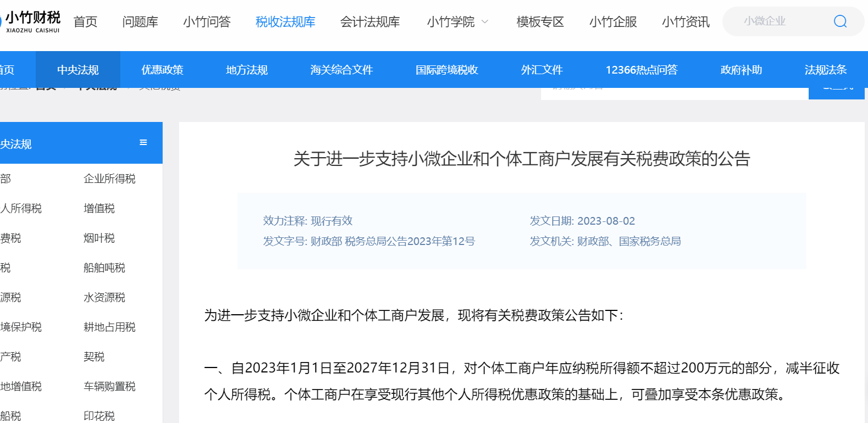
Task: Choose 水资源税 in the sidebar
Action: tap(104, 297)
